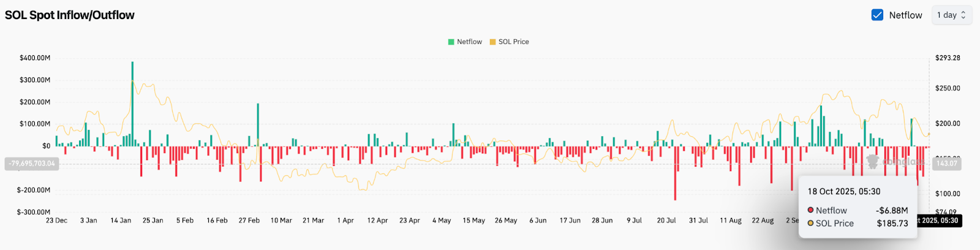Click the 143.07 price marker on the right axis

coord(946,164)
